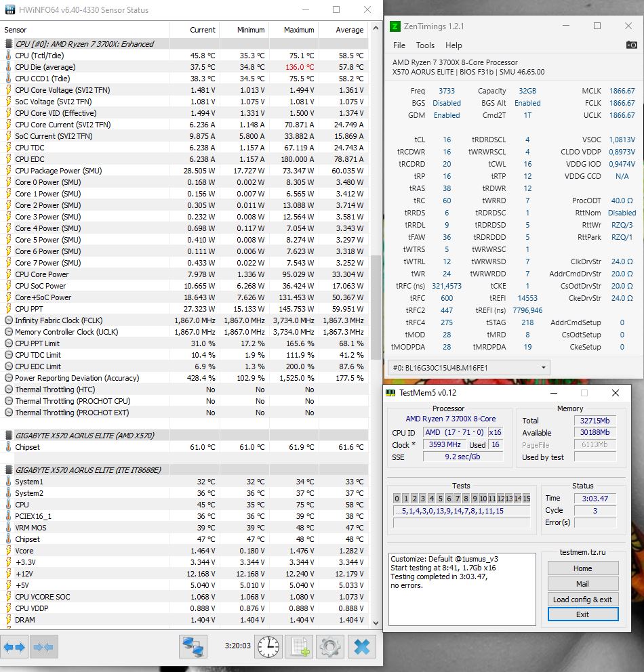This screenshot has width=644, height=672.
Task: Click the Sensor column header
Action: point(85,30)
